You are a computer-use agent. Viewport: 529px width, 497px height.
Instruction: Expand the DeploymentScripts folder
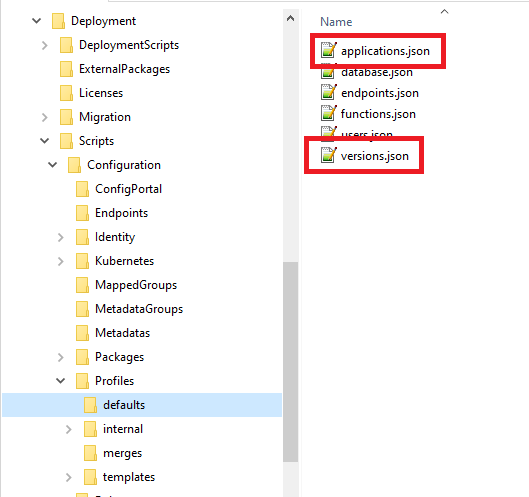coord(45,45)
